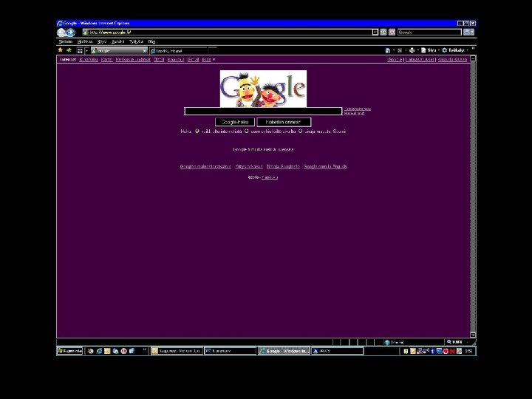This screenshot has height=399, width=532.
Task: Click the question mark icon in system tray
Action: 406,351
